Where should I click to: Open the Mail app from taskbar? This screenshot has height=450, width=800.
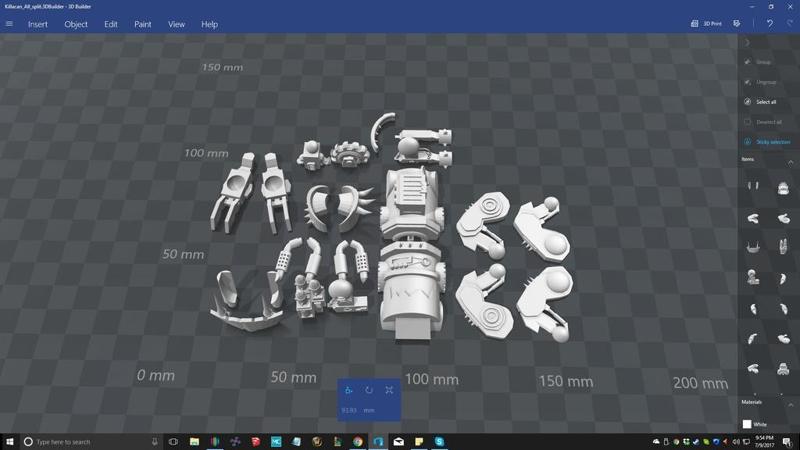(x=398, y=441)
